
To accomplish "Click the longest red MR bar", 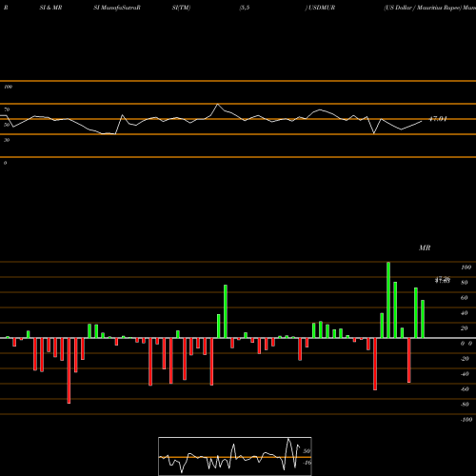I will coord(69,370).
